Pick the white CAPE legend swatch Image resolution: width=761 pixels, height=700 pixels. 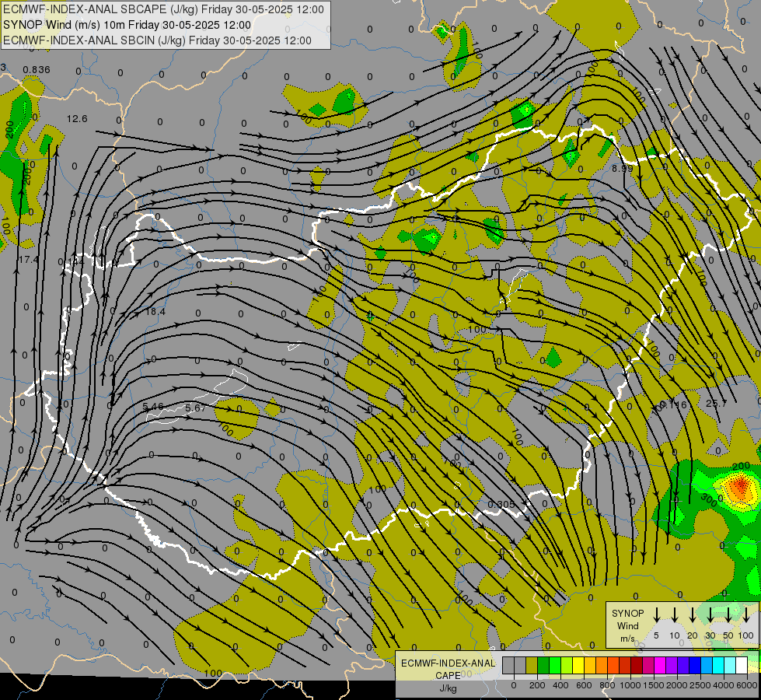click(x=742, y=665)
